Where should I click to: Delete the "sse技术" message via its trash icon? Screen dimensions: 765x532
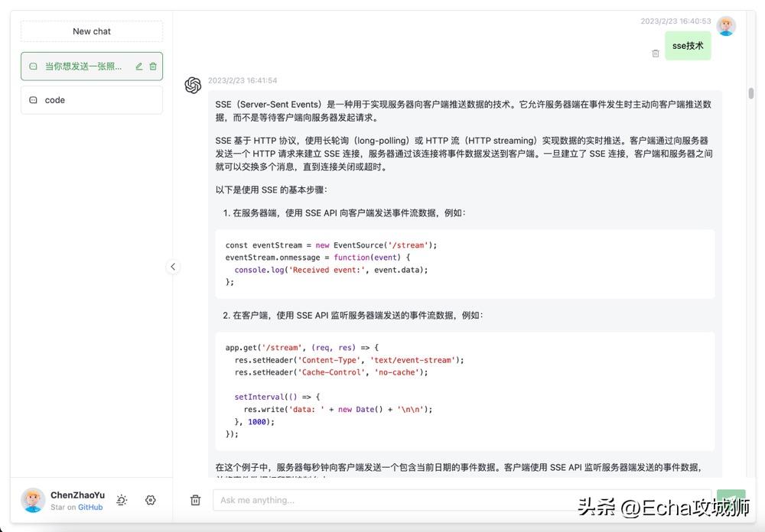coord(656,52)
